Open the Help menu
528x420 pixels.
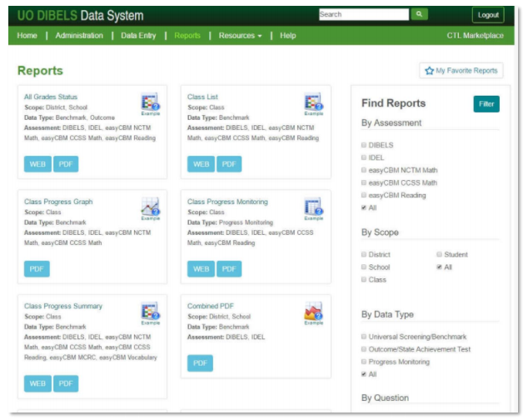288,35
